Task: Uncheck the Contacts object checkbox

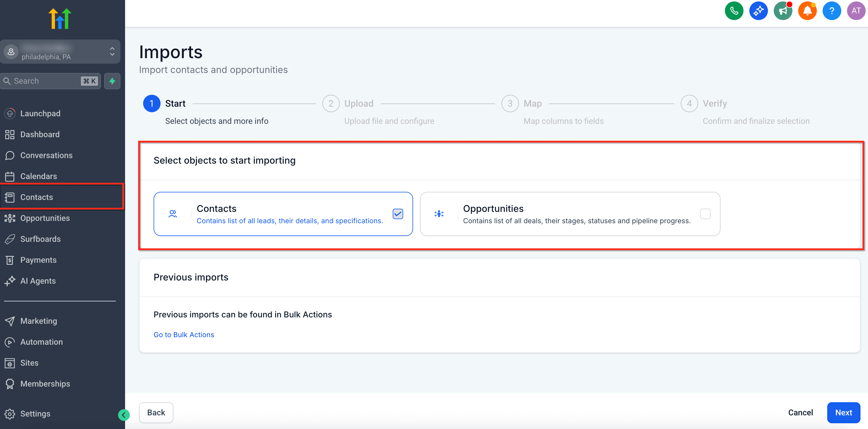Action: point(398,214)
